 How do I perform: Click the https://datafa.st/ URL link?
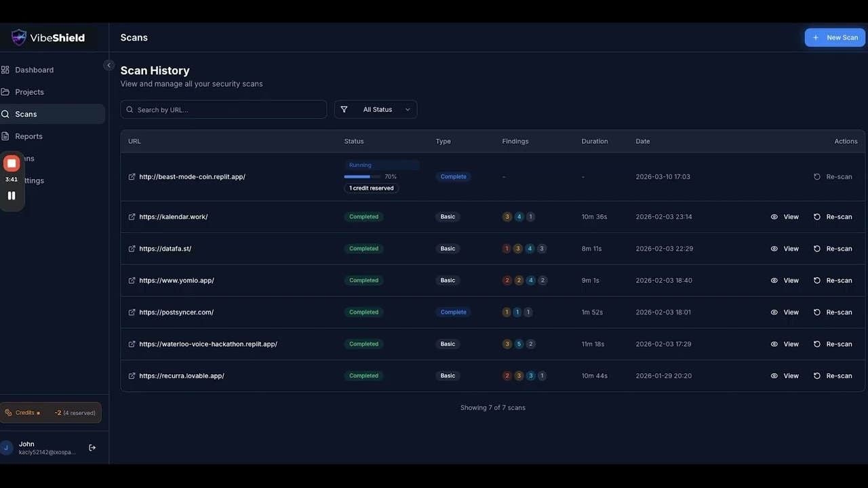[165, 249]
